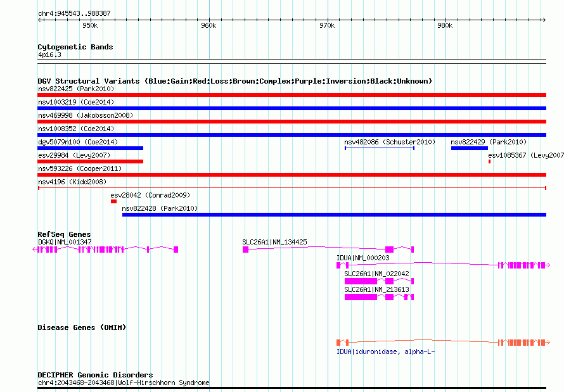The image size is (564, 392).
Task: Click the SLC26A1|NM_134425 gene label
Action: [x=275, y=242]
